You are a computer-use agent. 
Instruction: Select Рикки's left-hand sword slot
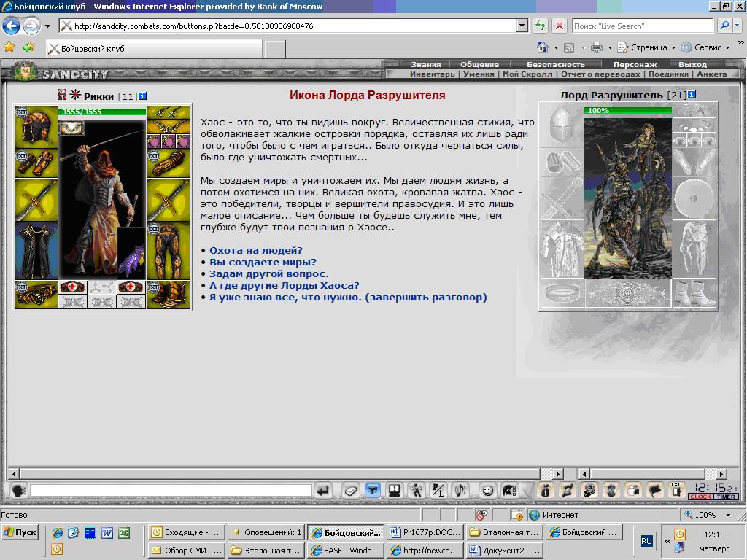[x=36, y=200]
